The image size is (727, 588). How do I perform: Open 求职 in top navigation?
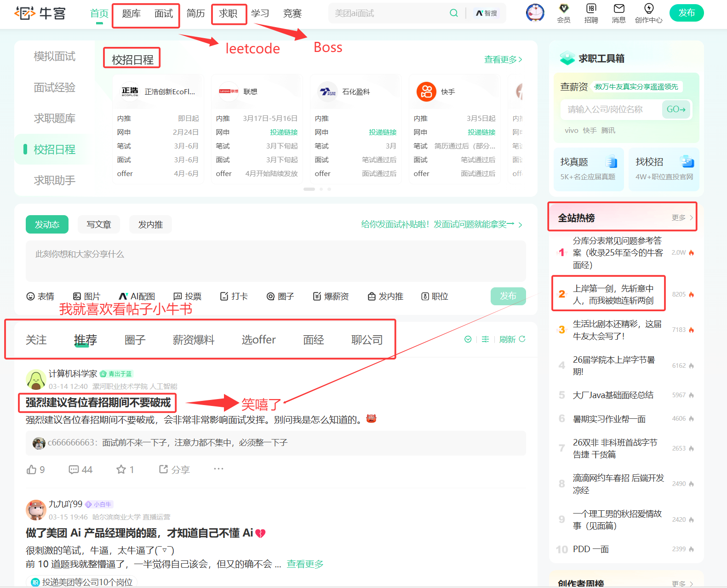[228, 13]
